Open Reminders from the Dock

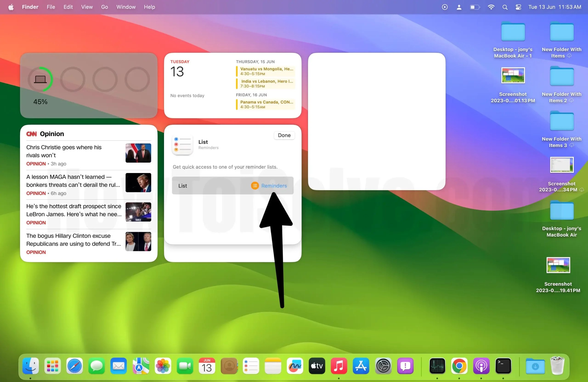click(x=251, y=366)
